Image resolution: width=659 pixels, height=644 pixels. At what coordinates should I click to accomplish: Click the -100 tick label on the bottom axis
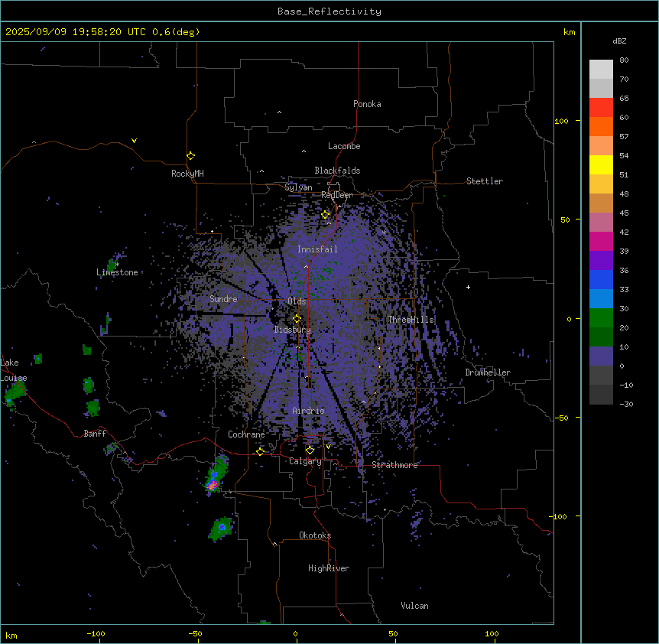click(x=96, y=633)
